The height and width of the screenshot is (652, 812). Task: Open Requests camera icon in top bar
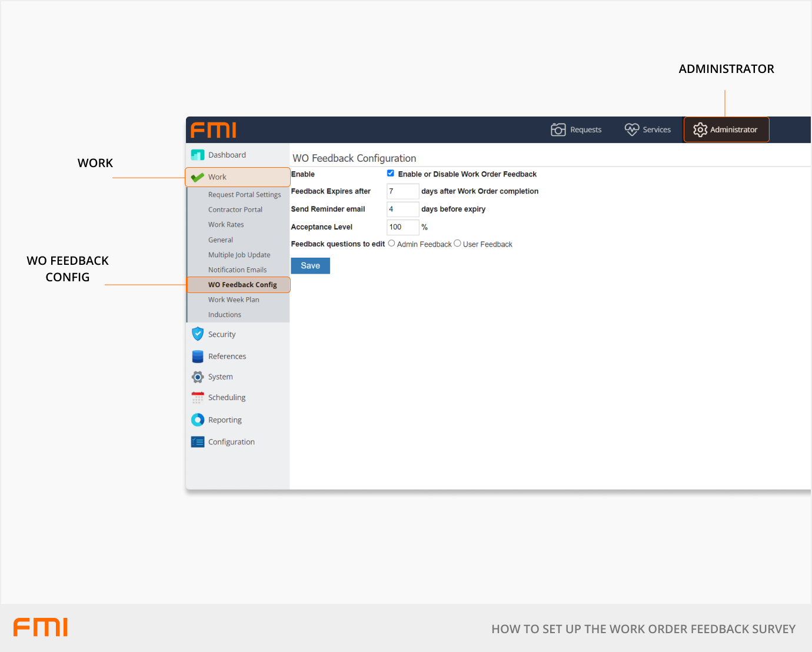(558, 130)
